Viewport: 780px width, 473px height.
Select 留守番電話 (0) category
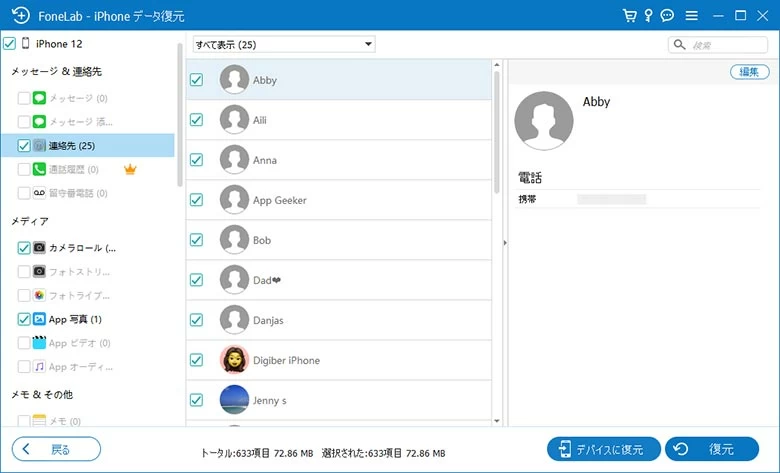78,193
